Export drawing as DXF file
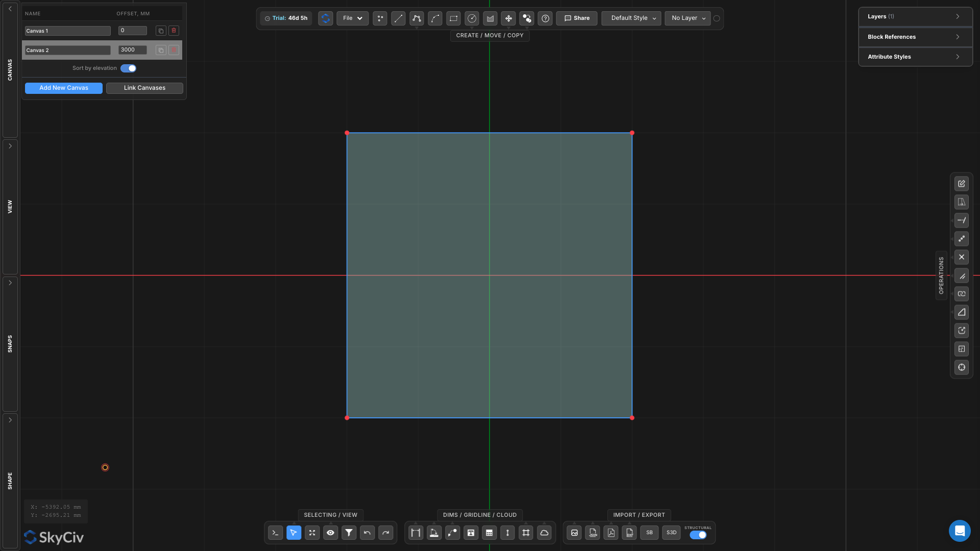Image resolution: width=980 pixels, height=551 pixels. pyautogui.click(x=629, y=533)
